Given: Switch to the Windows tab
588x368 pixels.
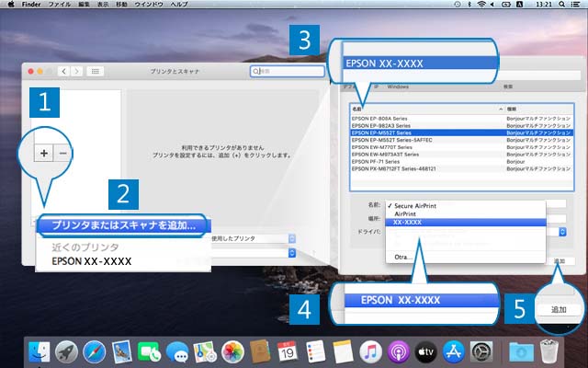Looking at the screenshot, I should point(398,86).
